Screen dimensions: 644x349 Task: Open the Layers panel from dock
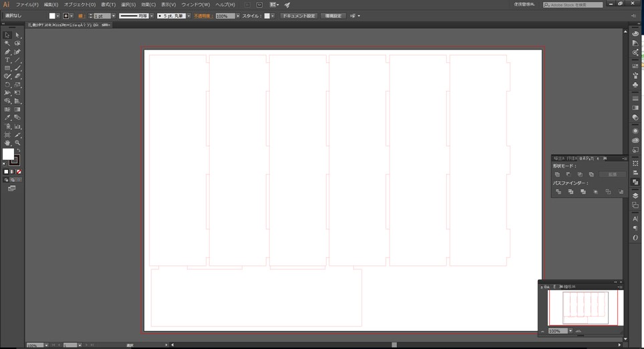click(x=635, y=195)
